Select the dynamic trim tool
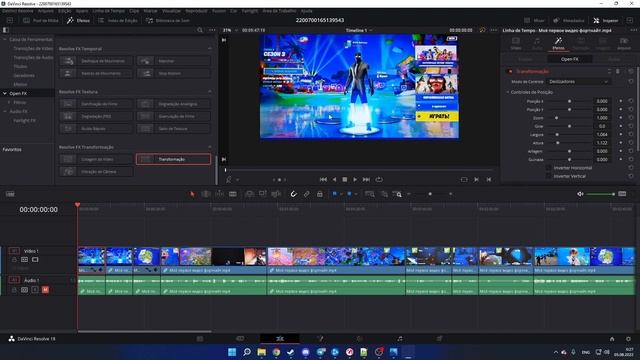Screen dimensions: 640x360 219,194
